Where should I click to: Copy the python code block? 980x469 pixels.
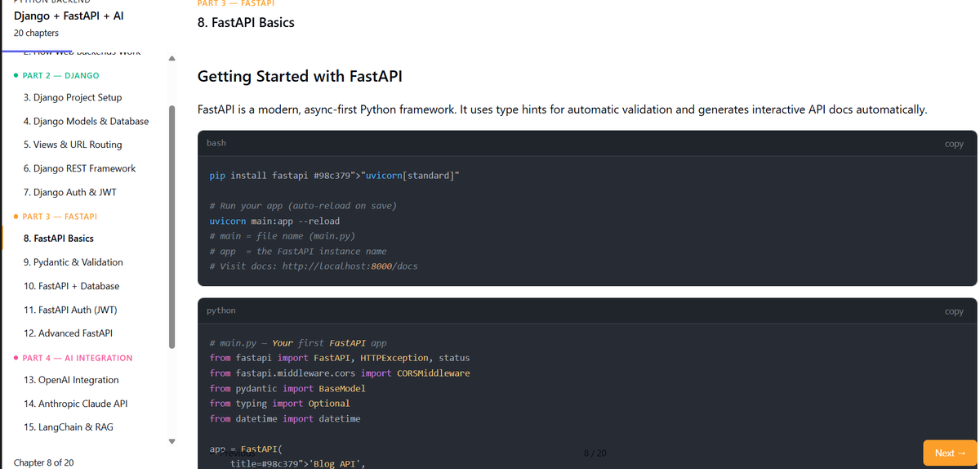pos(954,311)
